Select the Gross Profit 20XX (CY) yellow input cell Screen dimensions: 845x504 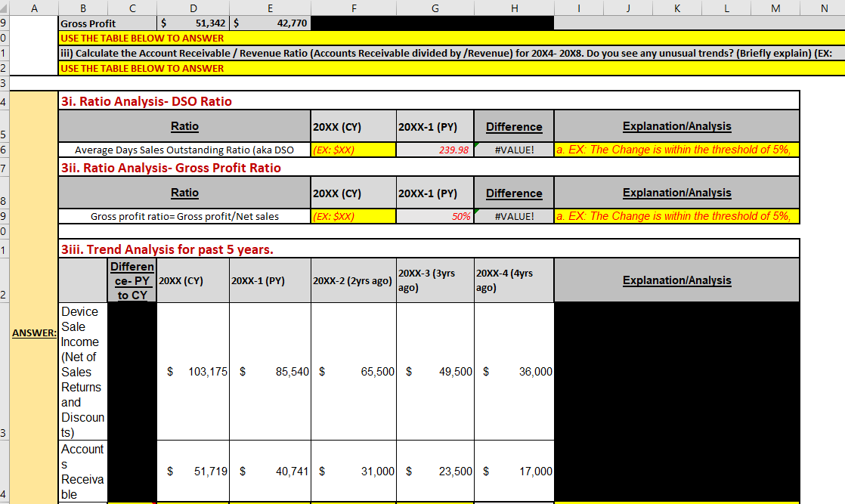[354, 216]
